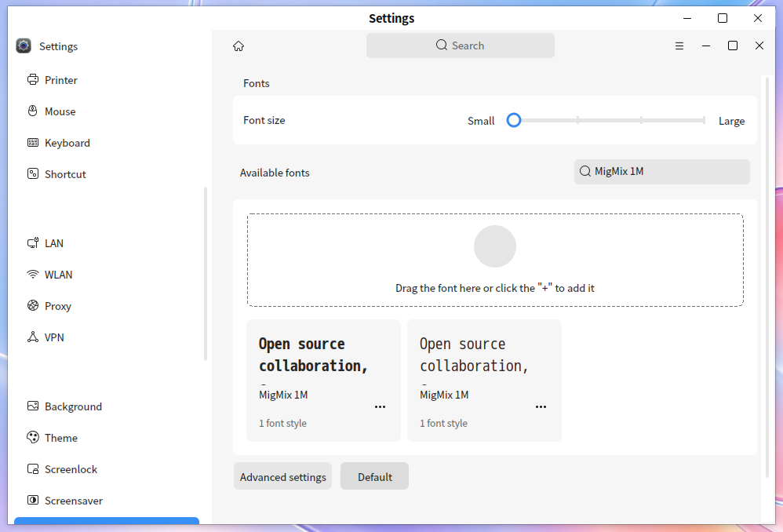Select the bold MigMix 1M font card
The height and width of the screenshot is (532, 783).
[x=323, y=381]
